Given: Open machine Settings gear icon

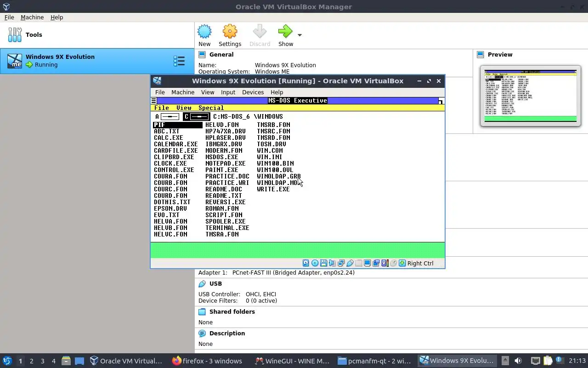Looking at the screenshot, I should click(230, 32).
